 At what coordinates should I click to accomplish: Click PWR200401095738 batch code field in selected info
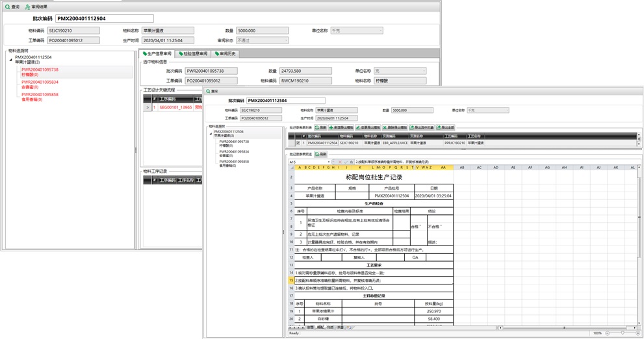pyautogui.click(x=211, y=71)
